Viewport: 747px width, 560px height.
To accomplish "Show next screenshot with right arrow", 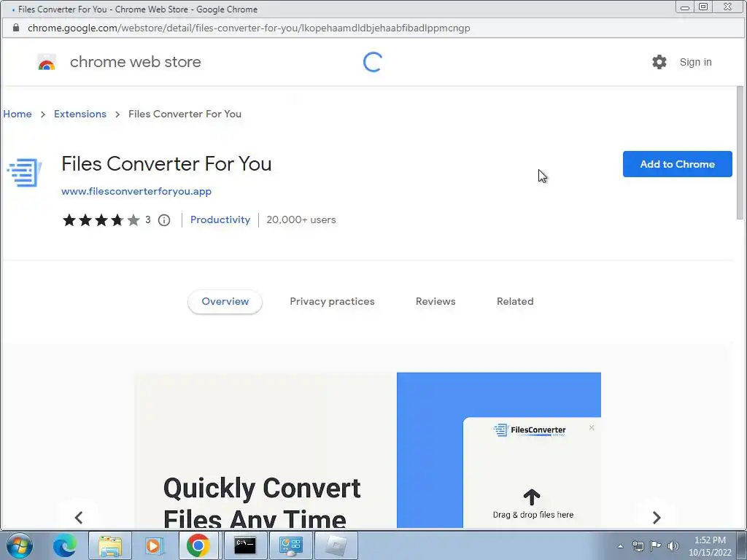I will click(657, 517).
